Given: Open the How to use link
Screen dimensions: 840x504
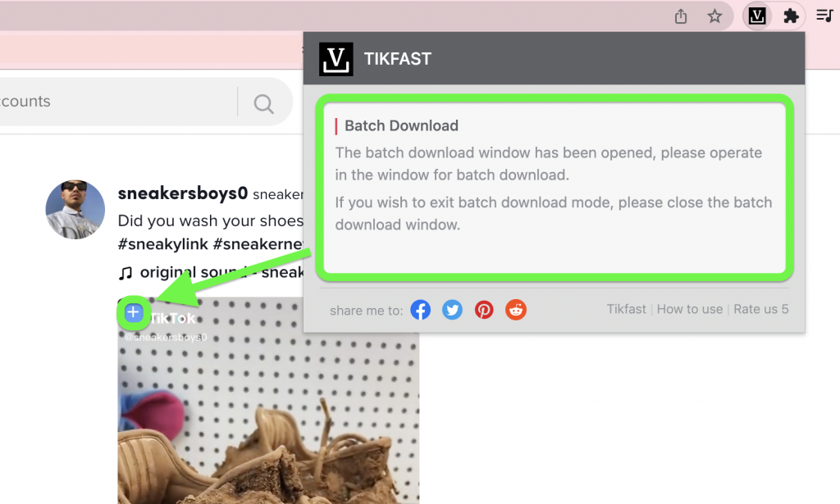Looking at the screenshot, I should pos(689,309).
